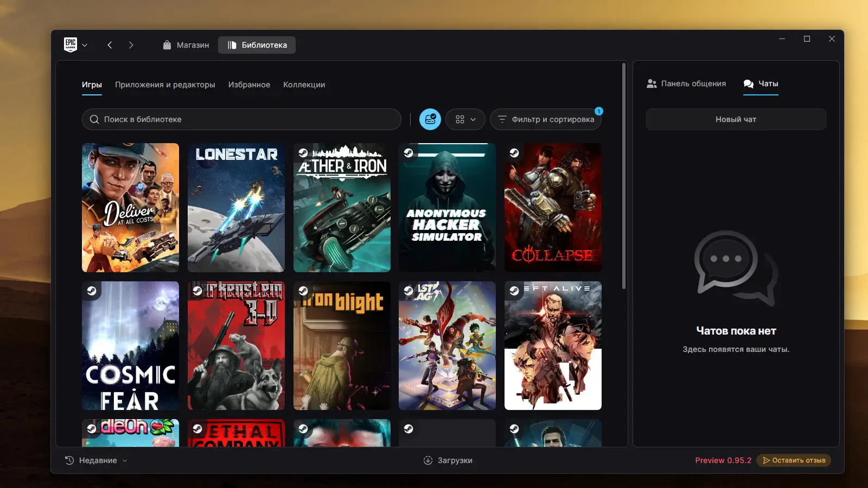Screen dimensions: 868x488
Task: Click Steam badge on Aether & Iron tile
Action: tap(303, 153)
